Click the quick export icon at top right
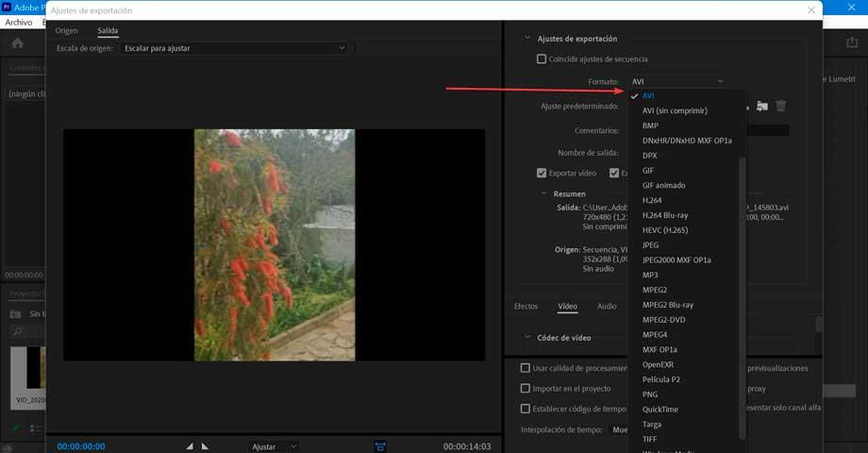The width and height of the screenshot is (868, 453). (852, 42)
